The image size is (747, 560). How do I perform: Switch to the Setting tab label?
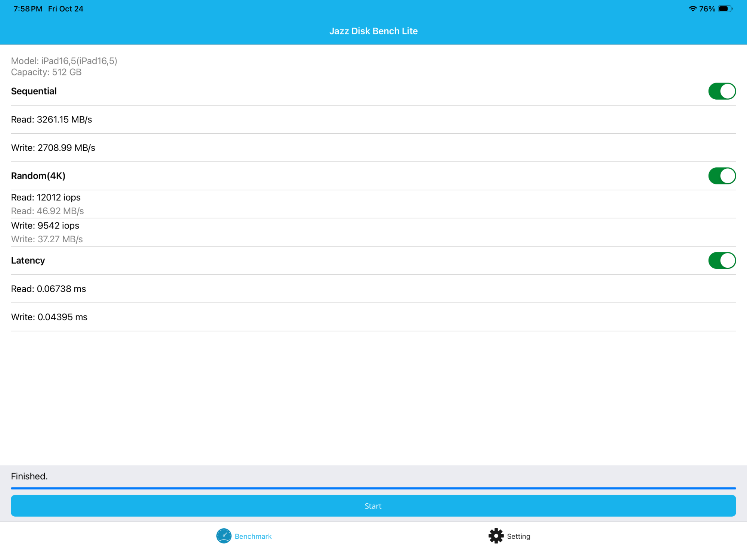(x=518, y=536)
